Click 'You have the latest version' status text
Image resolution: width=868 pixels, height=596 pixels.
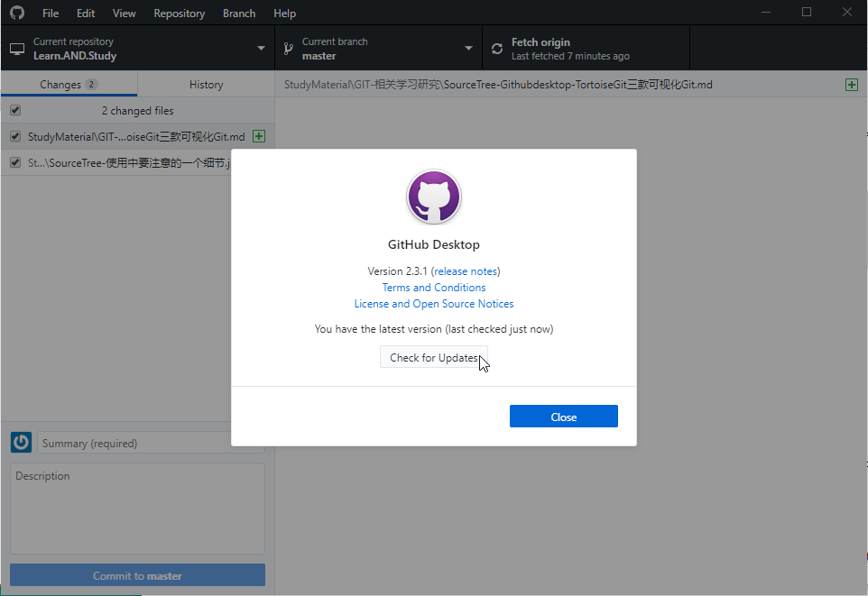(433, 329)
